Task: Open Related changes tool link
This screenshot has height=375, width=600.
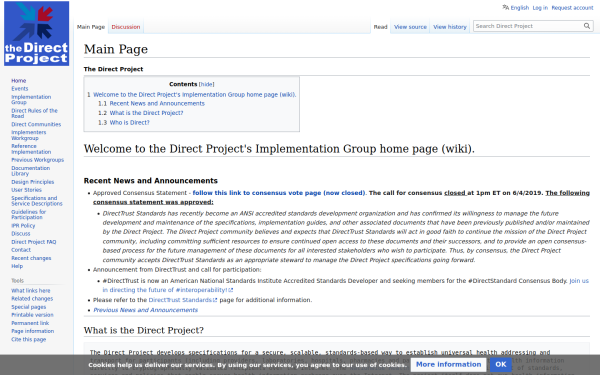Action: [x=32, y=299]
